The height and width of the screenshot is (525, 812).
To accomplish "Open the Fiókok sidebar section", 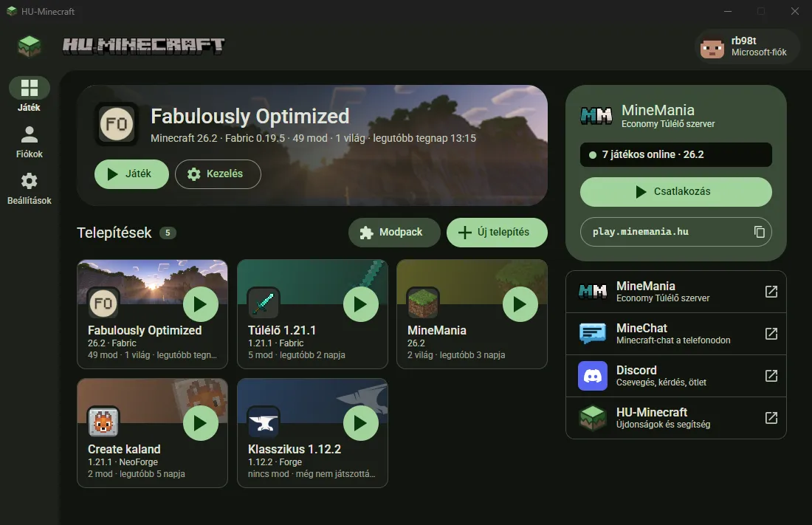I will click(29, 142).
